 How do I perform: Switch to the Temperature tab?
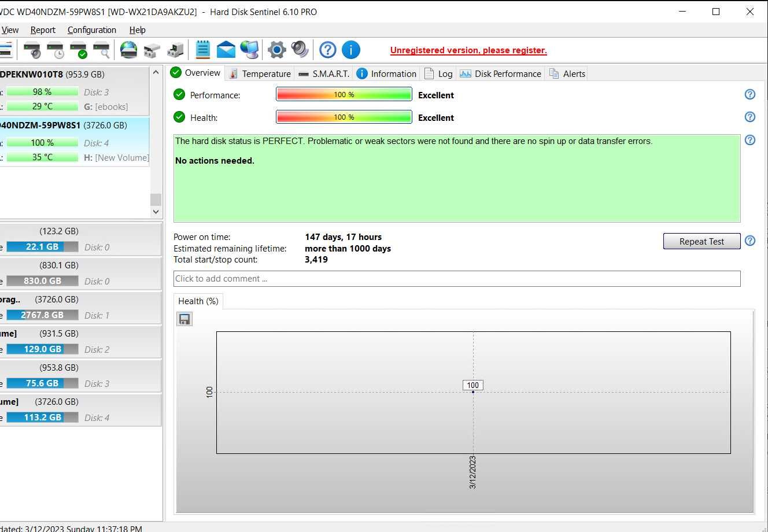(x=260, y=73)
